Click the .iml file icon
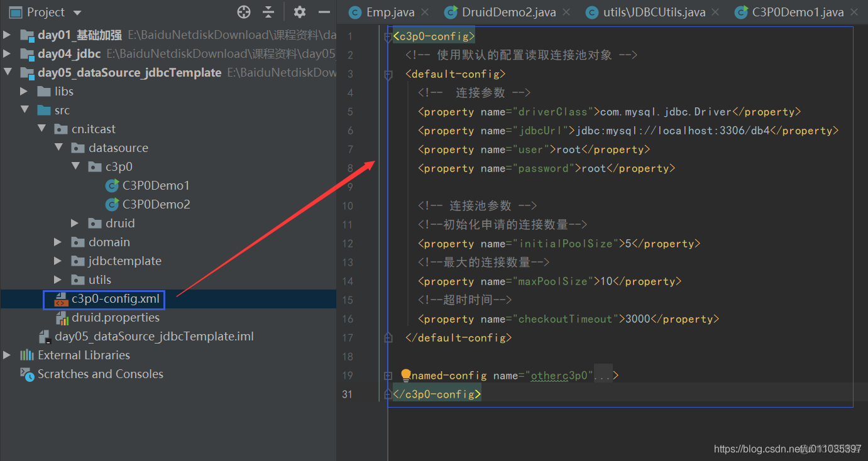This screenshot has width=868, height=461. pyautogui.click(x=45, y=337)
